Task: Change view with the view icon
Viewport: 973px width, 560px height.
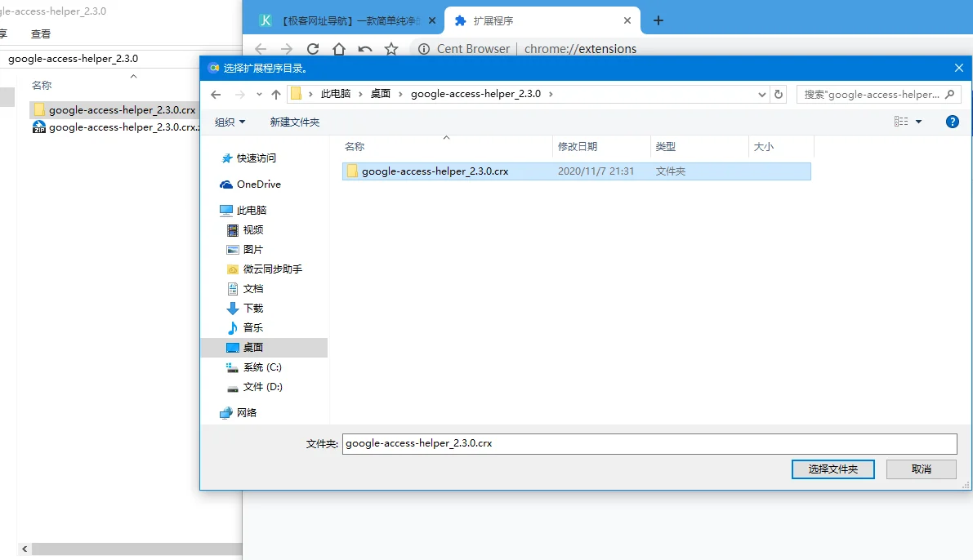Action: pyautogui.click(x=901, y=122)
